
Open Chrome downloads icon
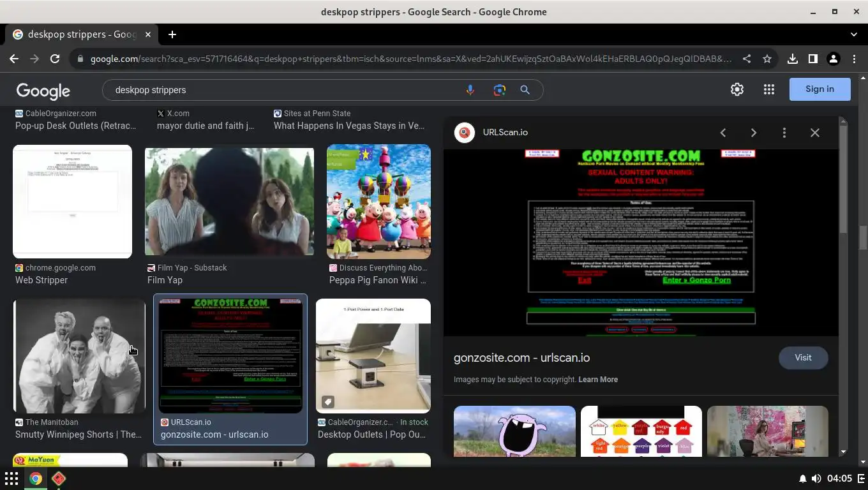(x=792, y=59)
